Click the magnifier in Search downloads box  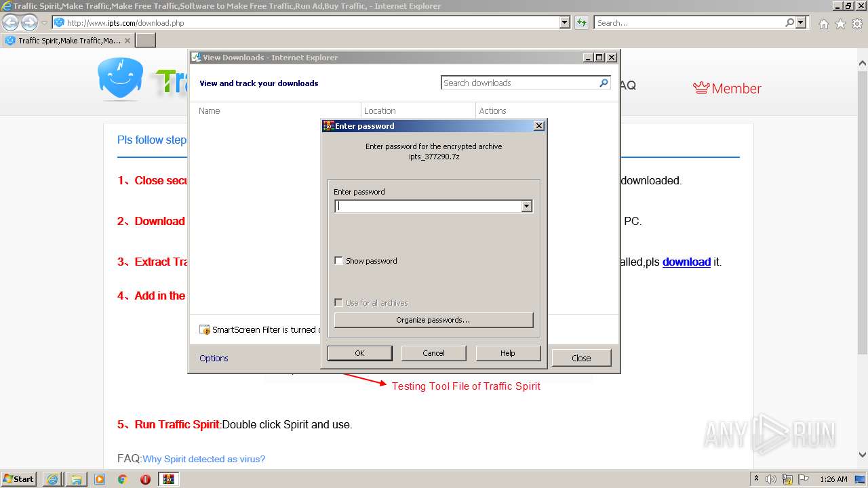pos(604,83)
